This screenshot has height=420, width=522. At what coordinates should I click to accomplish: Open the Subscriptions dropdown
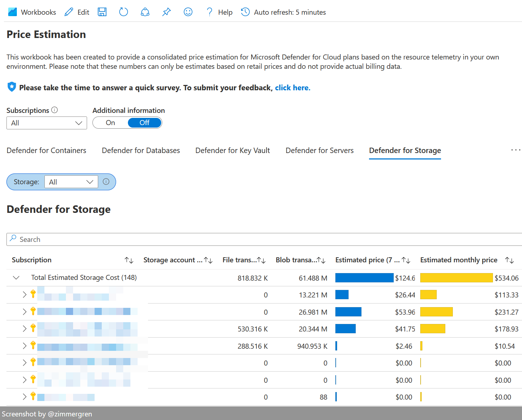coord(46,123)
